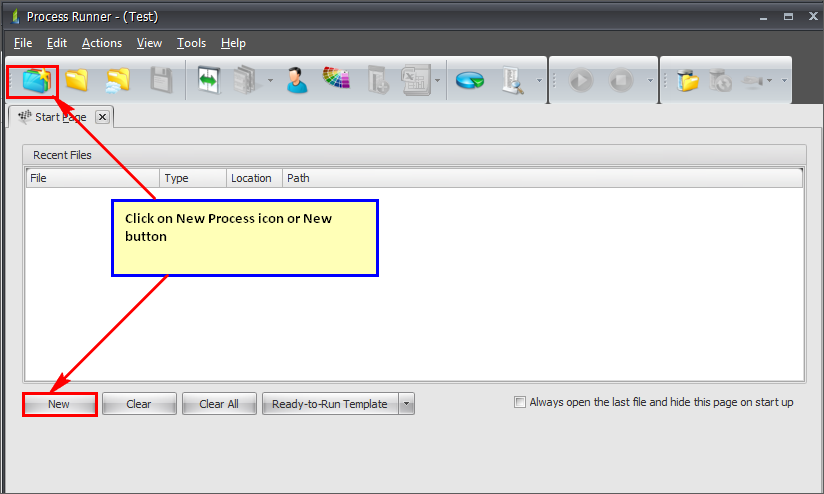The height and width of the screenshot is (494, 824).
Task: Click the Recent Files group title
Action: click(62, 155)
